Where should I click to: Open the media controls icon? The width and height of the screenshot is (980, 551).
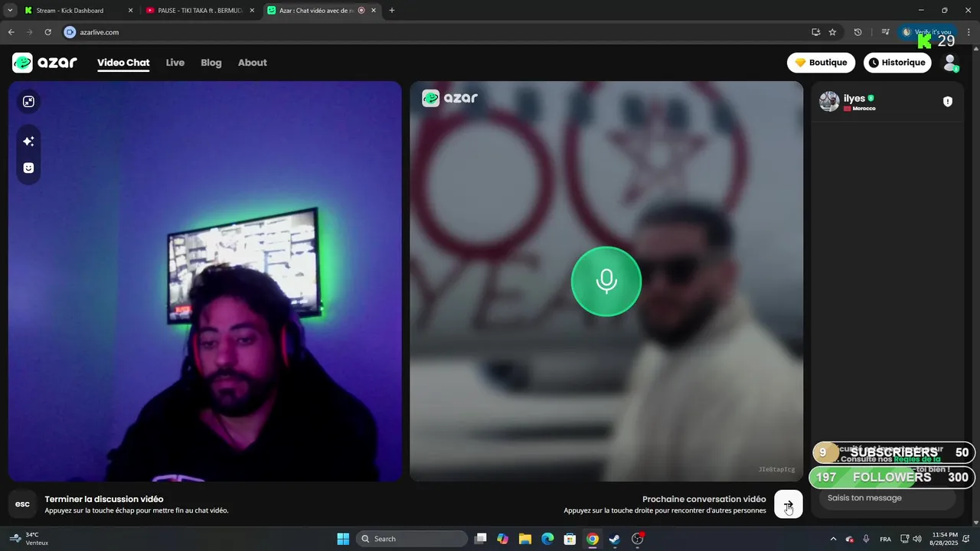(x=885, y=32)
